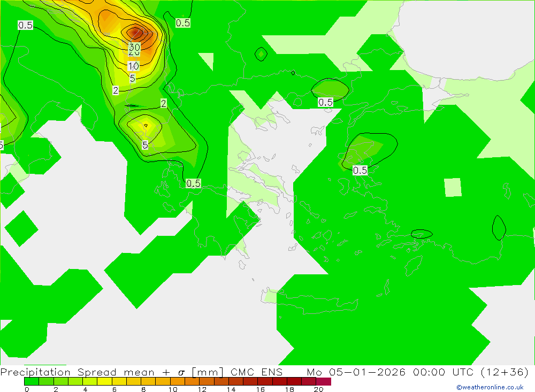Pick the 10 to 11 mm orange legend swatch
535x392 pixels.
click(178, 381)
